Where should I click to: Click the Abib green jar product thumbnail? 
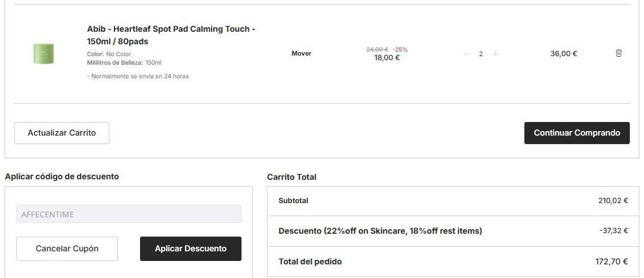click(x=43, y=54)
